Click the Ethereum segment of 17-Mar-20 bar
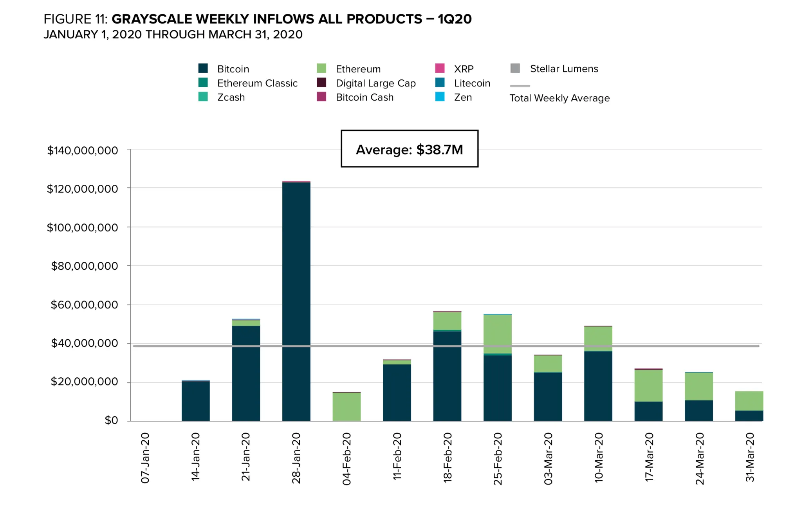 [648, 386]
